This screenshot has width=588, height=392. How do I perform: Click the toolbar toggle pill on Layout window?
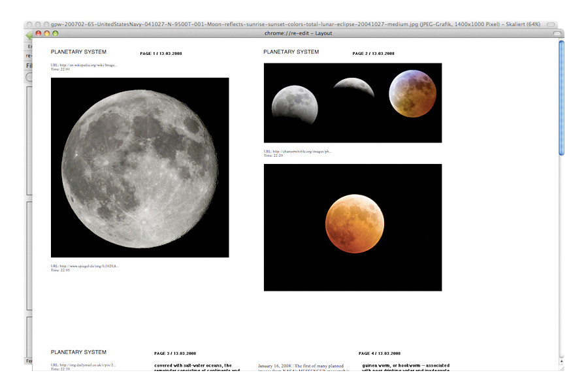(x=557, y=33)
